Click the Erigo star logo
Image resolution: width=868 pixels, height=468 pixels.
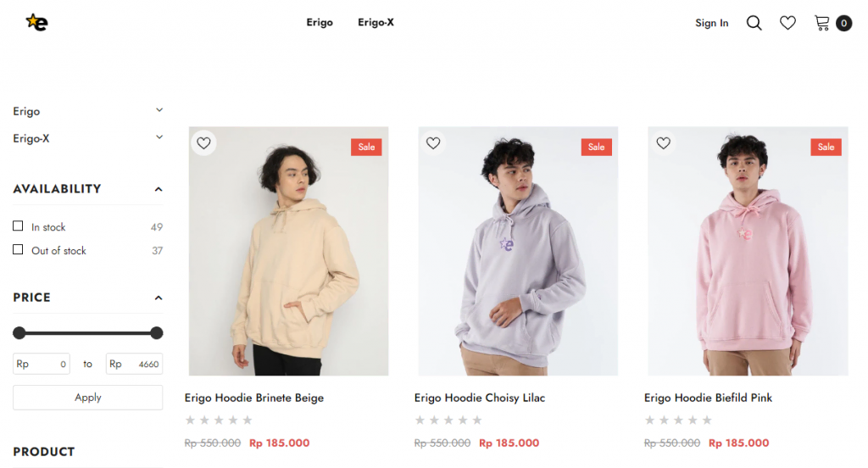pyautogui.click(x=36, y=23)
